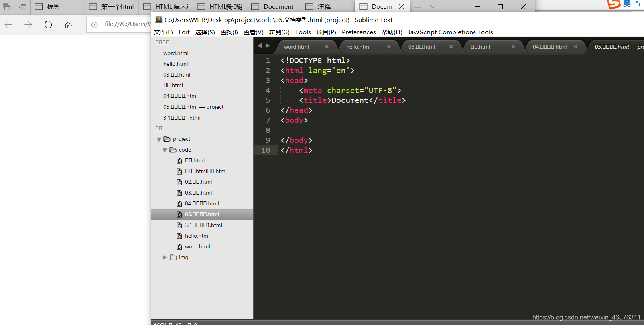Viewport: 644px width, 325px height.
Task: Close the hello.html editor tab
Action: pyautogui.click(x=389, y=47)
